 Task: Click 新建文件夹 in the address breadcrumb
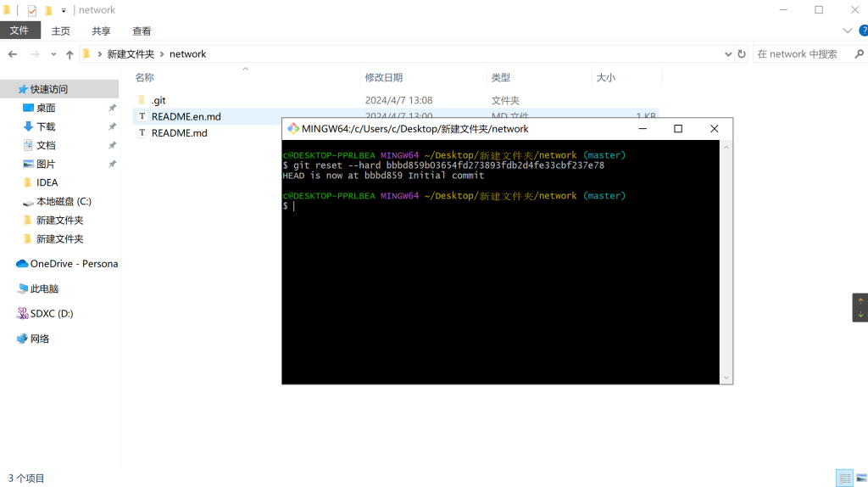point(131,54)
